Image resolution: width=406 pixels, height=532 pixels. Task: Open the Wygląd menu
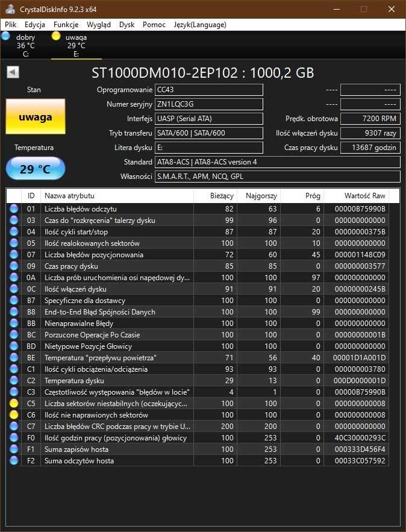click(98, 25)
